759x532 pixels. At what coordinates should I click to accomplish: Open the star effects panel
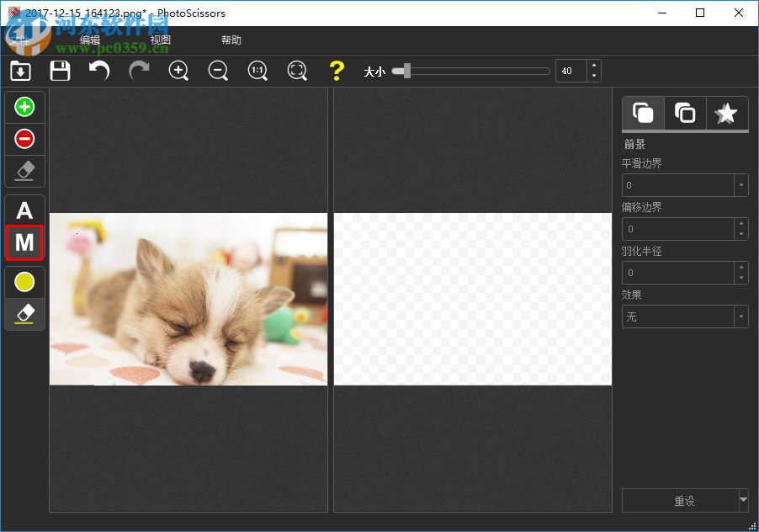pos(726,112)
